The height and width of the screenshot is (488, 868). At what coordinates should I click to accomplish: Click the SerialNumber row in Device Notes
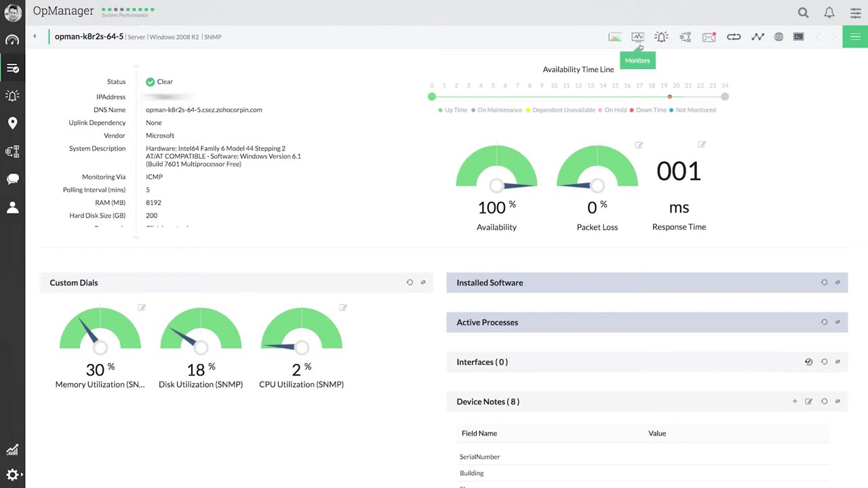click(644, 457)
